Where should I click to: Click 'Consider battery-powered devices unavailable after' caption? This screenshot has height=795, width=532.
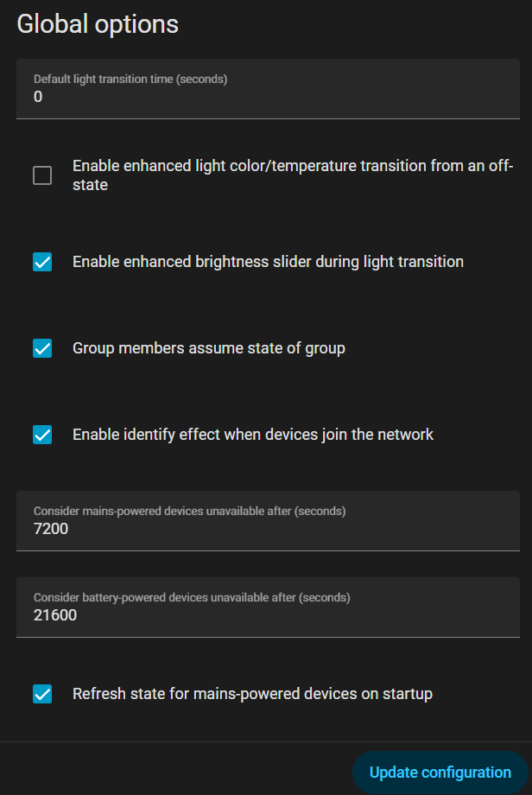pos(192,597)
